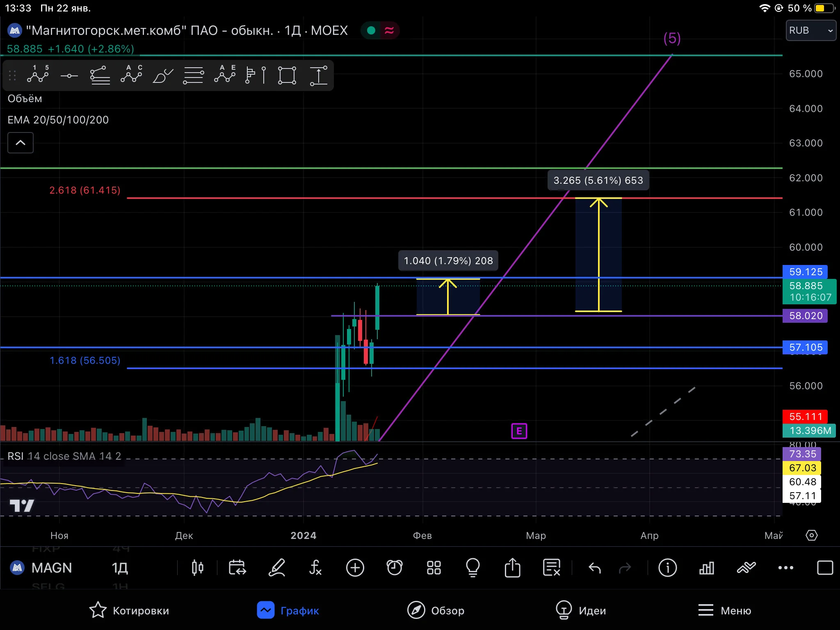Open the pencil drawing tools
Image resolution: width=840 pixels, height=630 pixels.
point(277,568)
